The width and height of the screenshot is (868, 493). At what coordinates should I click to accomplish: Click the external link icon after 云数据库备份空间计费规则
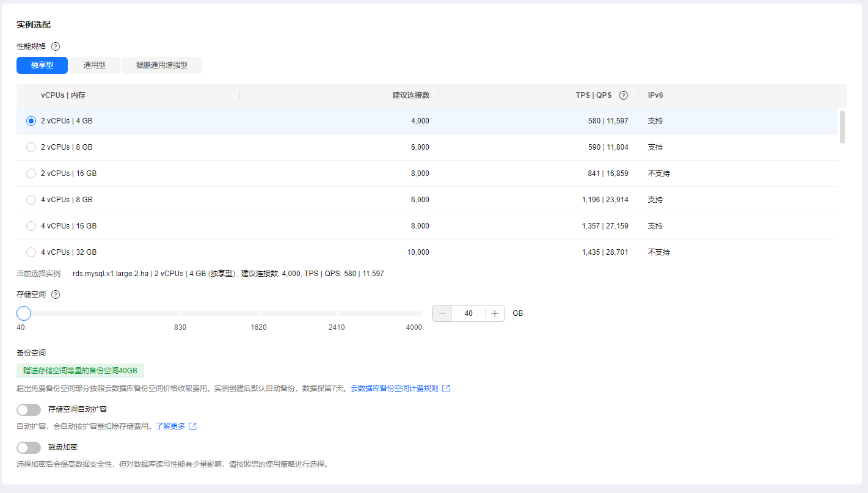(446, 389)
